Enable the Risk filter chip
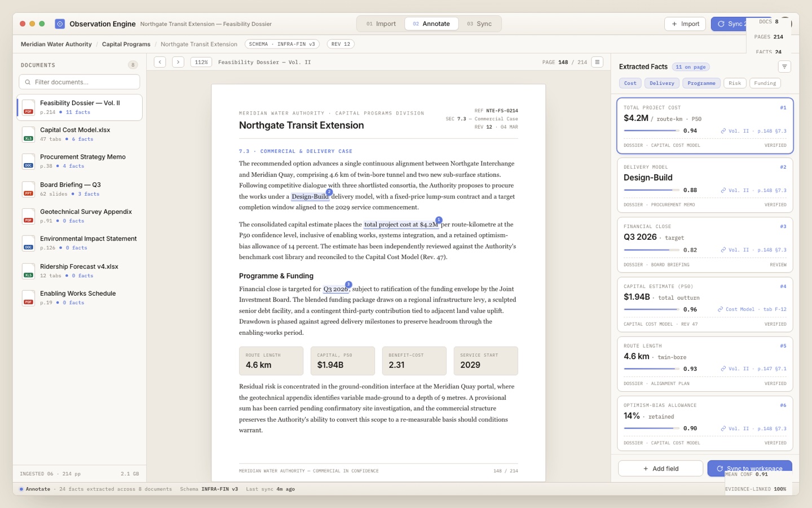 (x=735, y=84)
